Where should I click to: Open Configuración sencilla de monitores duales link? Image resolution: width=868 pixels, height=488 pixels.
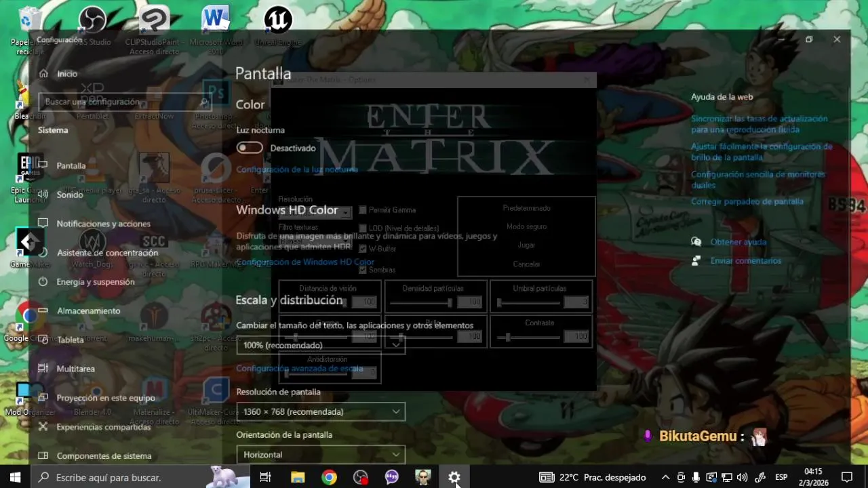point(758,180)
